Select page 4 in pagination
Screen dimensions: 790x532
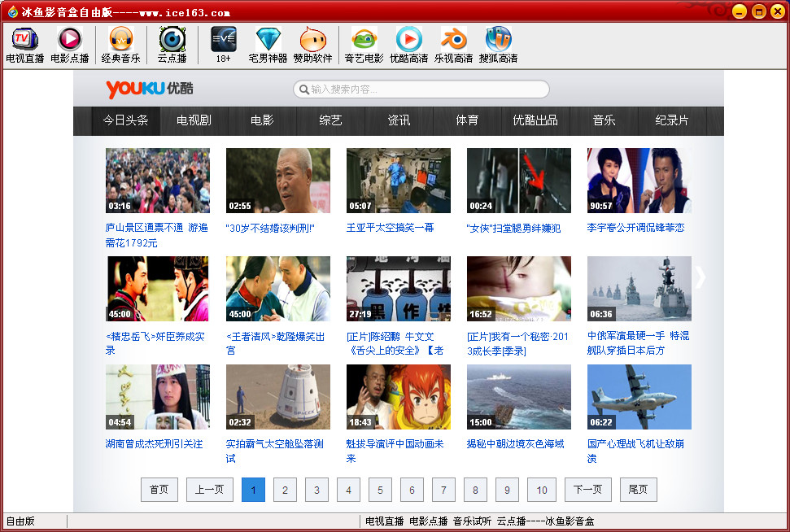349,490
